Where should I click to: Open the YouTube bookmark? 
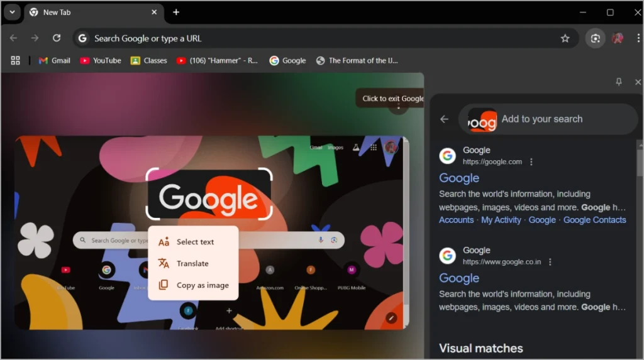point(101,60)
